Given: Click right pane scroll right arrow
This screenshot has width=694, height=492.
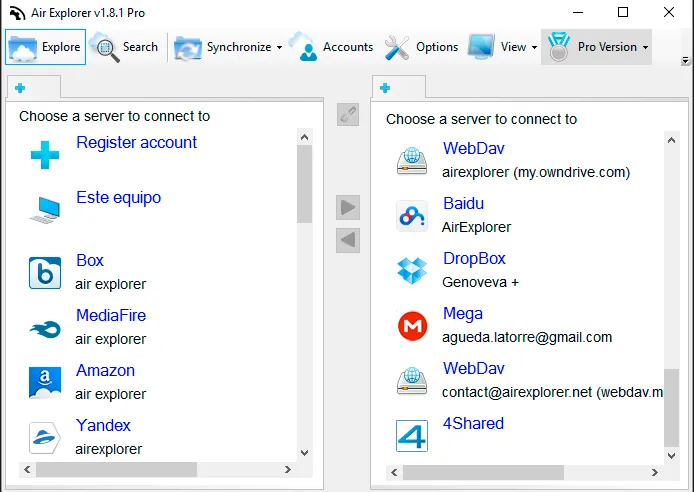Looking at the screenshot, I should pos(655,473).
